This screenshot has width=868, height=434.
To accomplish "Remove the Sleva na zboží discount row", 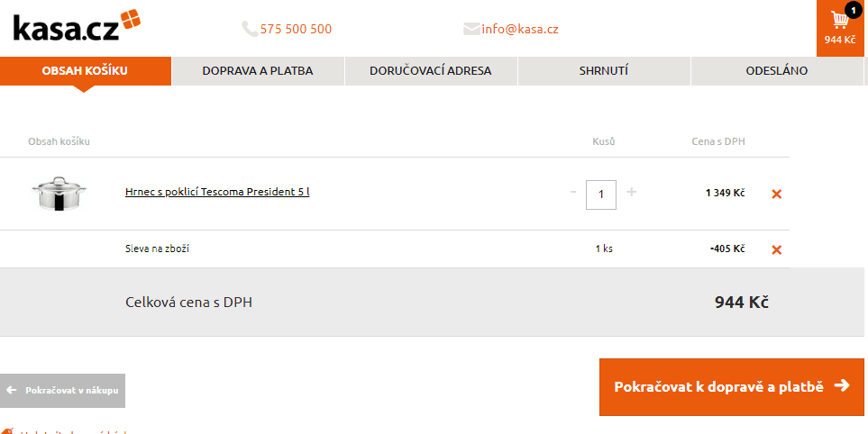I will click(x=777, y=250).
